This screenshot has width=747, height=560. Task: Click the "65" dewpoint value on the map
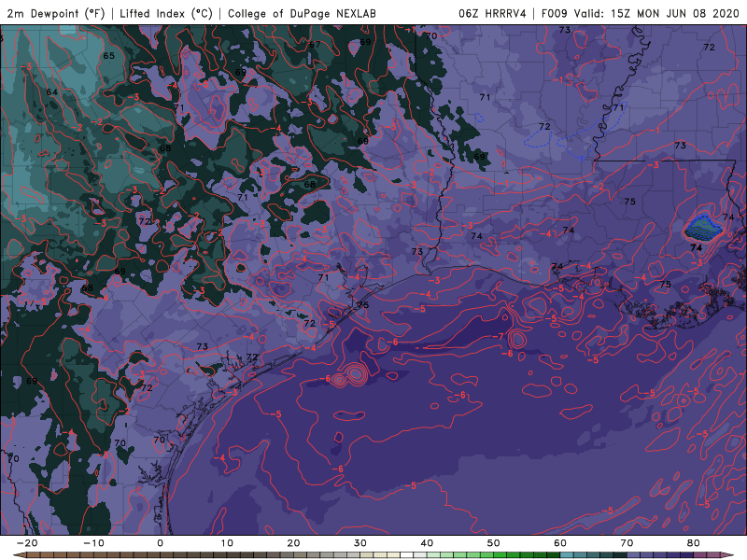[108, 56]
